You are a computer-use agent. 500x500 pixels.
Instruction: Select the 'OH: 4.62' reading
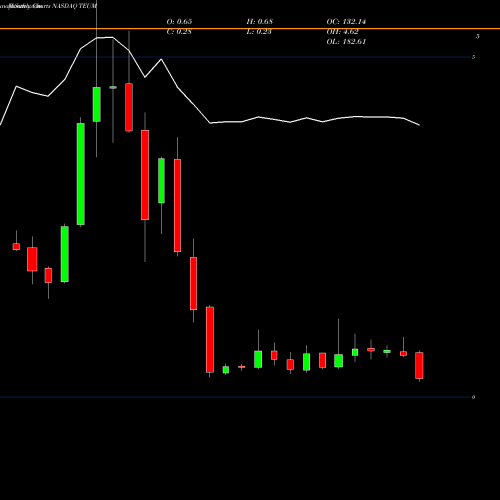pos(343,32)
